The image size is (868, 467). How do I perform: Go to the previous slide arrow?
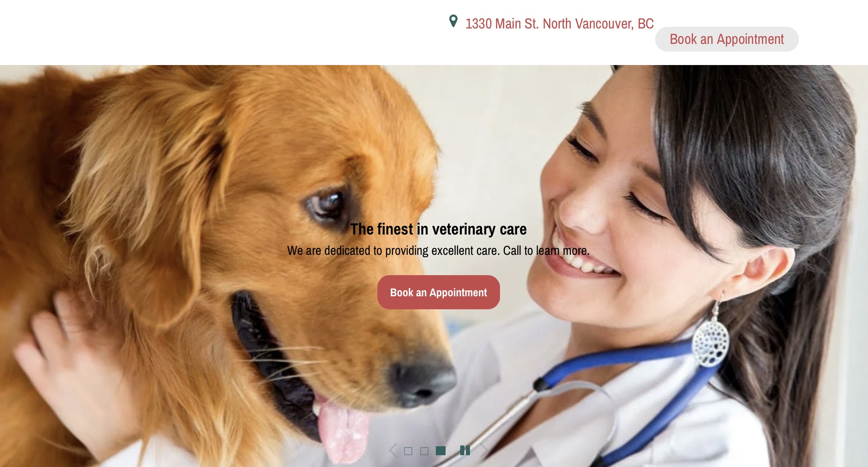(x=393, y=450)
